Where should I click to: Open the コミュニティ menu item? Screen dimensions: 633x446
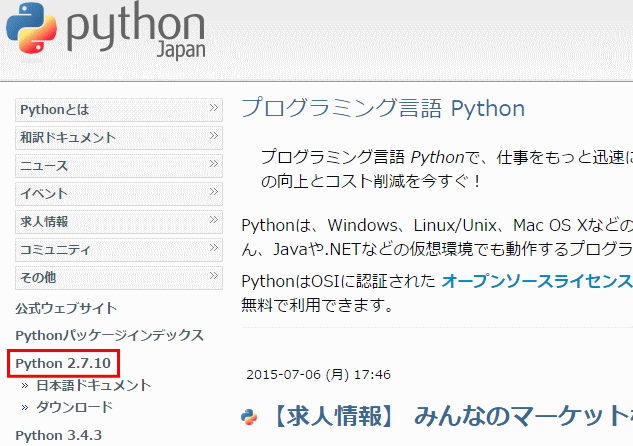(119, 250)
